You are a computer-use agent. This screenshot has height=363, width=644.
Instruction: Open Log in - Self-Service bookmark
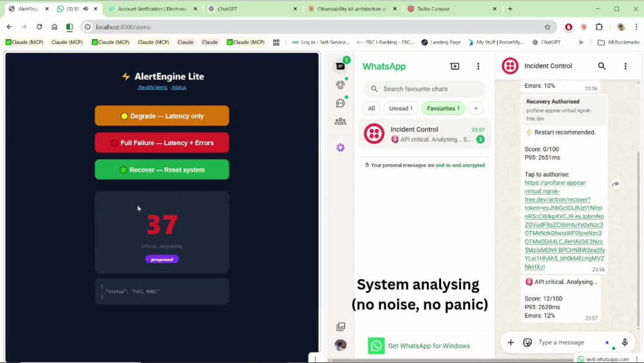point(321,43)
